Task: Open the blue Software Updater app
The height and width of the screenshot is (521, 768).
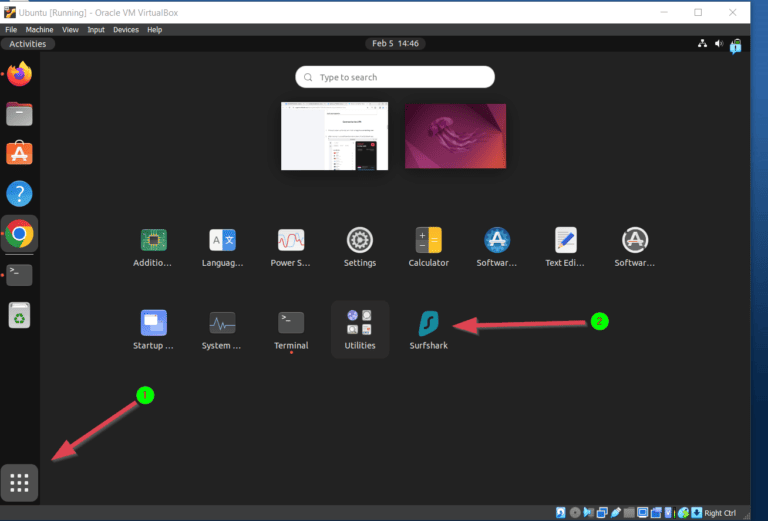Action: 497,248
